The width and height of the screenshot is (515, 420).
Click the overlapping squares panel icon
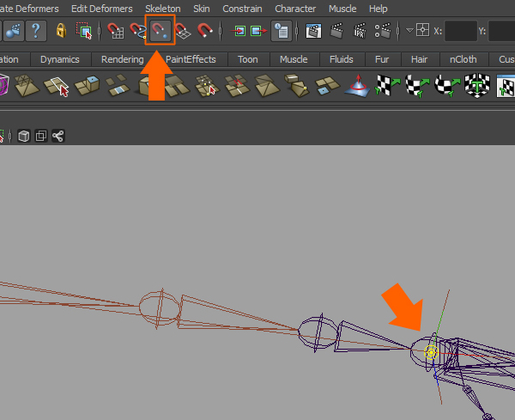tap(41, 136)
